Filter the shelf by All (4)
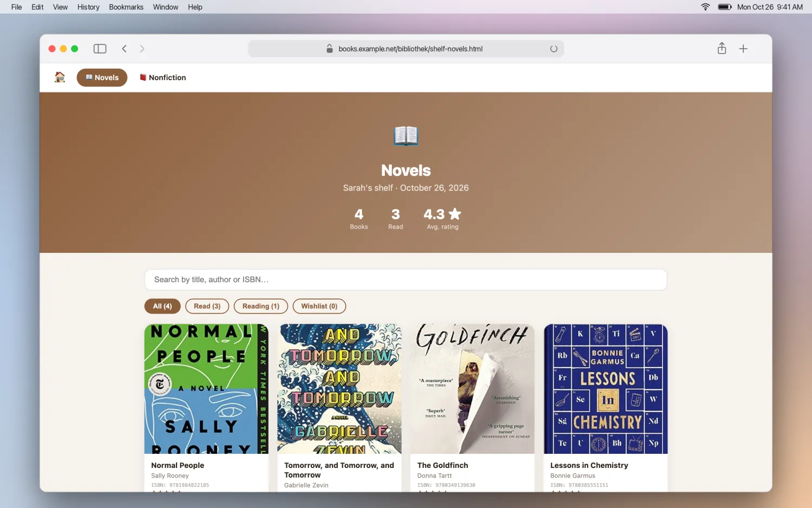Screen dimensions: 812x508 click(162, 306)
